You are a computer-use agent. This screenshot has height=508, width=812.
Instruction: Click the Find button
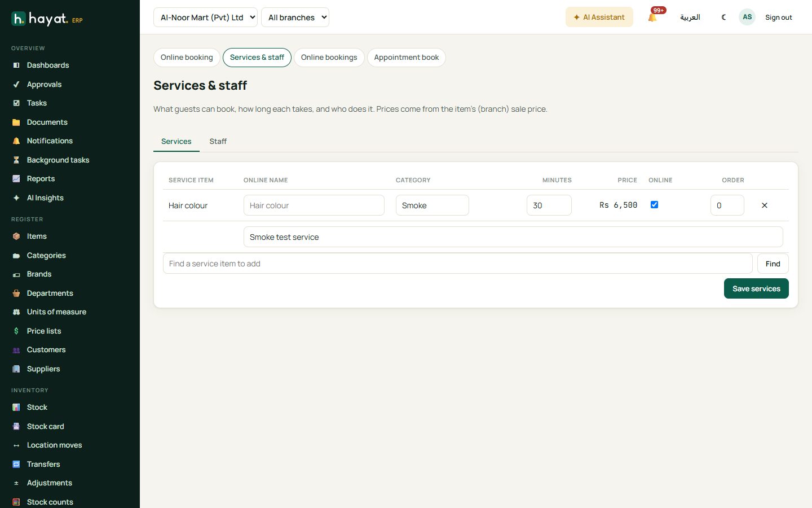point(773,264)
